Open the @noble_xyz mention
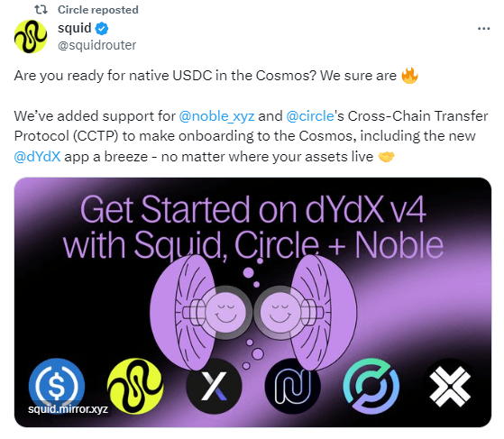The width and height of the screenshot is (504, 439). 216,116
